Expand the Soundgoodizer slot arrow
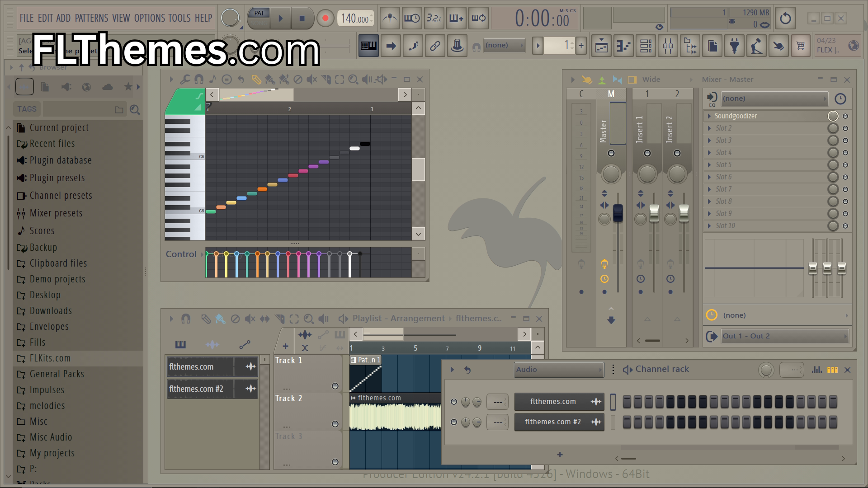 click(709, 116)
